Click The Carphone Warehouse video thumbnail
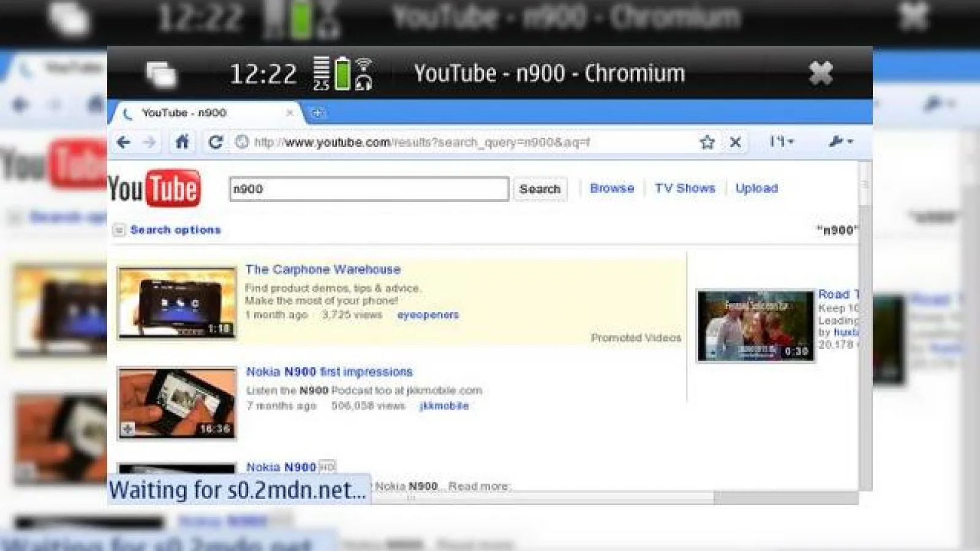The image size is (980, 551). click(177, 302)
